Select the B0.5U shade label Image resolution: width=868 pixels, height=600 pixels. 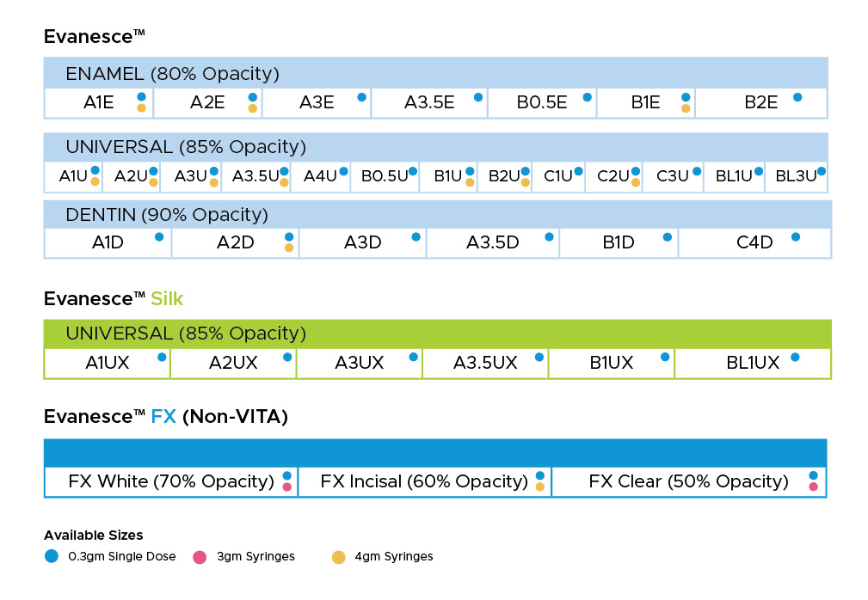coord(385,176)
